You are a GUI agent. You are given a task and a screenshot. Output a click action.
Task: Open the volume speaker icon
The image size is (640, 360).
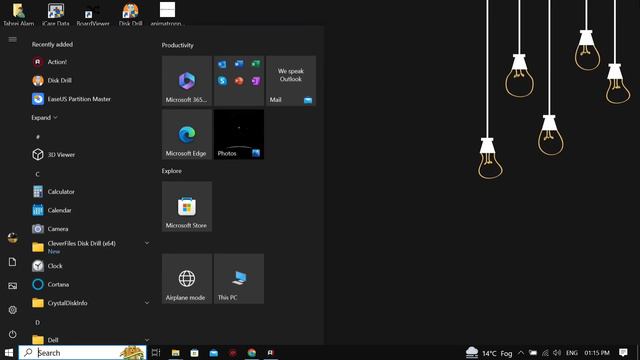point(557,353)
